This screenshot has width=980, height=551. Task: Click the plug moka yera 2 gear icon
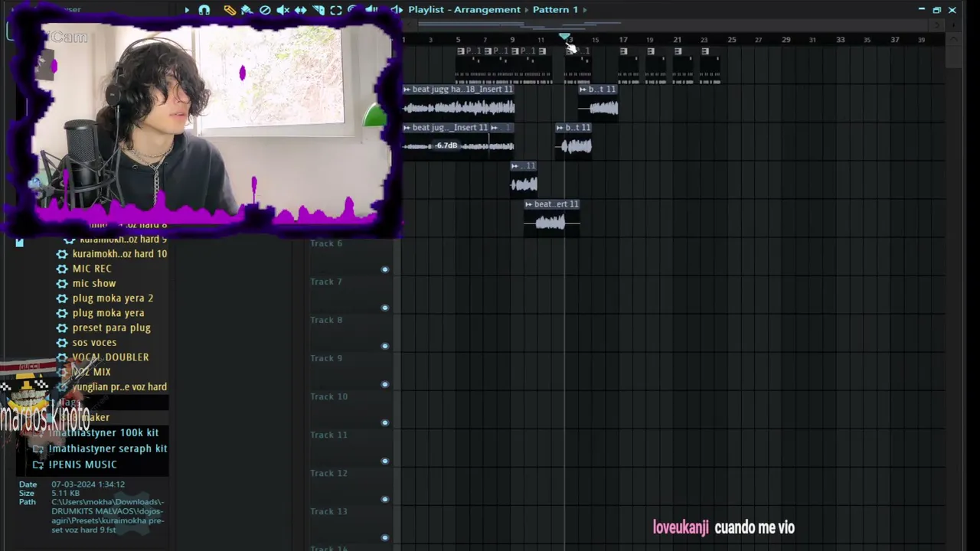click(x=62, y=298)
